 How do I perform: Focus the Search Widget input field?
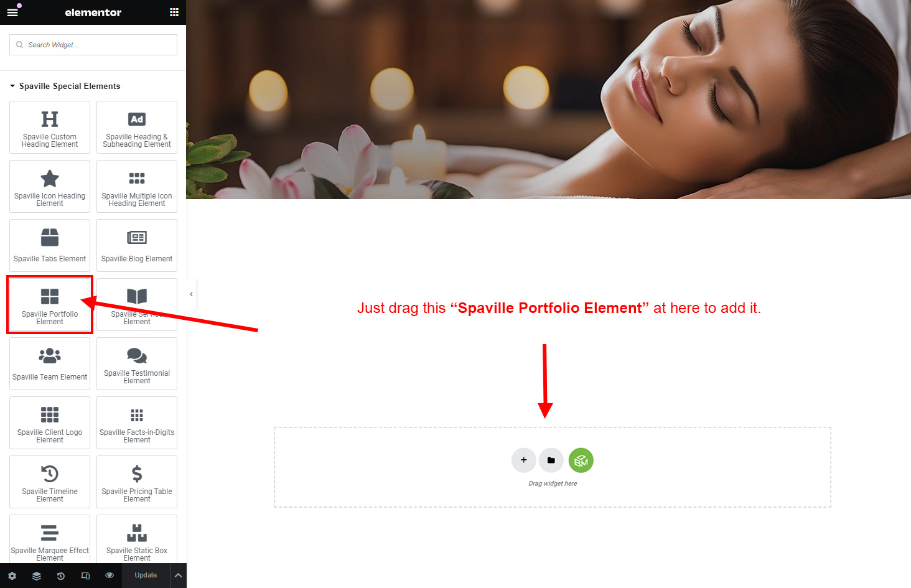point(93,45)
